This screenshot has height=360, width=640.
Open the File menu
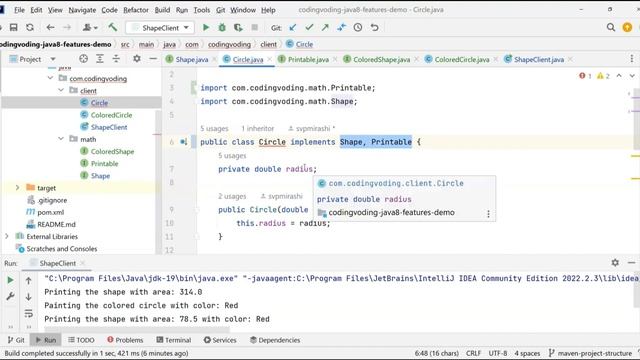[x=19, y=10]
